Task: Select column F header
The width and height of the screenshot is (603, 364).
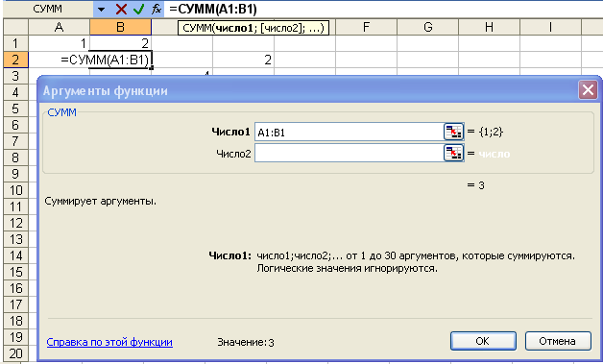Action: pyautogui.click(x=366, y=27)
